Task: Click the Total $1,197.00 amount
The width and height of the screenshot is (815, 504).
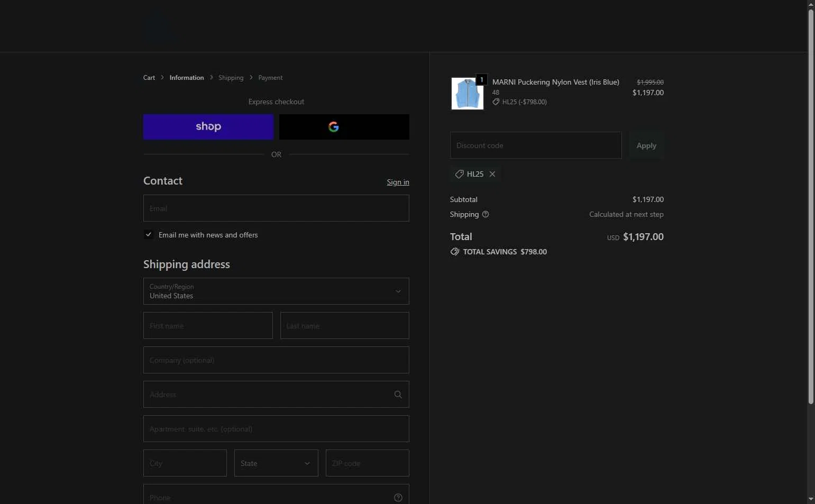Action: [x=643, y=237]
